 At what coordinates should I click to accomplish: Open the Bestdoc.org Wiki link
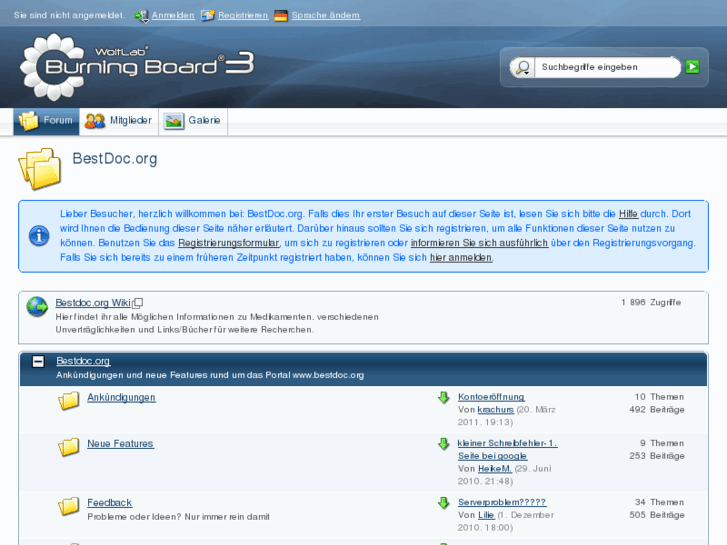93,303
